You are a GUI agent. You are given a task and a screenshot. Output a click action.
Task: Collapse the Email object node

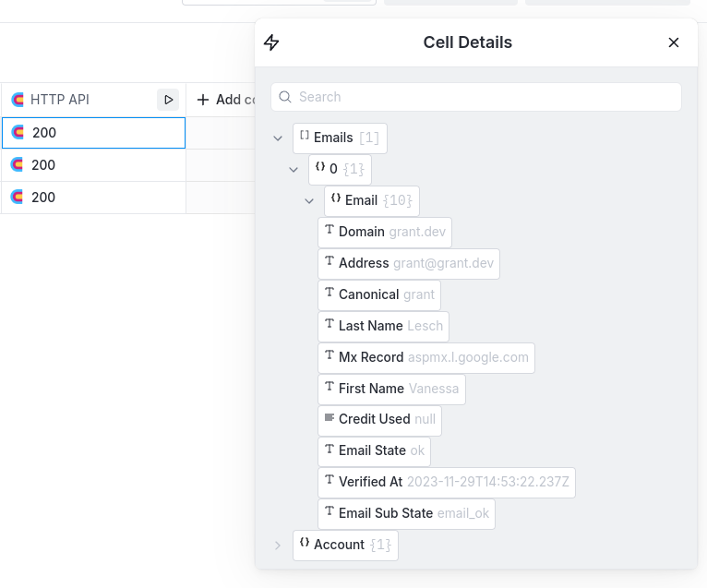[309, 201]
